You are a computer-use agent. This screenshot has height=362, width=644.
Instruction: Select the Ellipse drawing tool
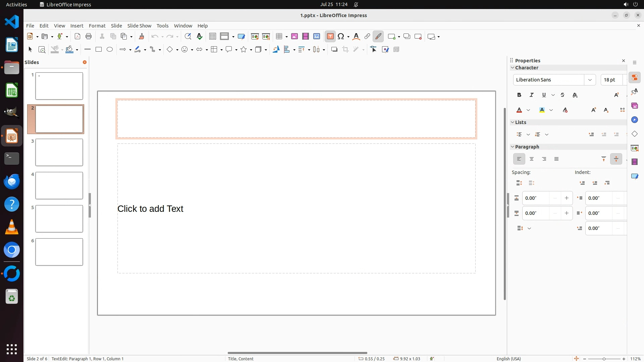pyautogui.click(x=110, y=50)
